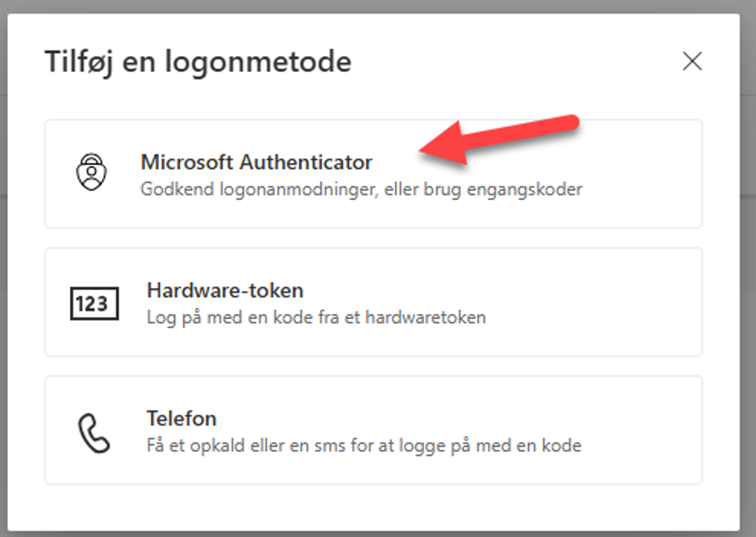Close the Tilføj en logonmetode dialog
Viewport: 756px width, 537px height.
click(x=692, y=61)
